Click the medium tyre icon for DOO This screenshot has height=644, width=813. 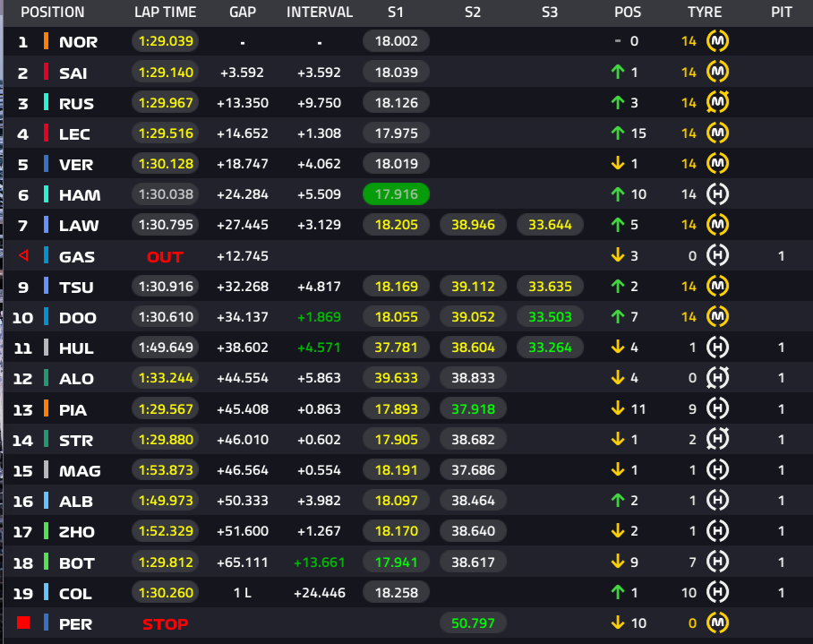pyautogui.click(x=717, y=316)
